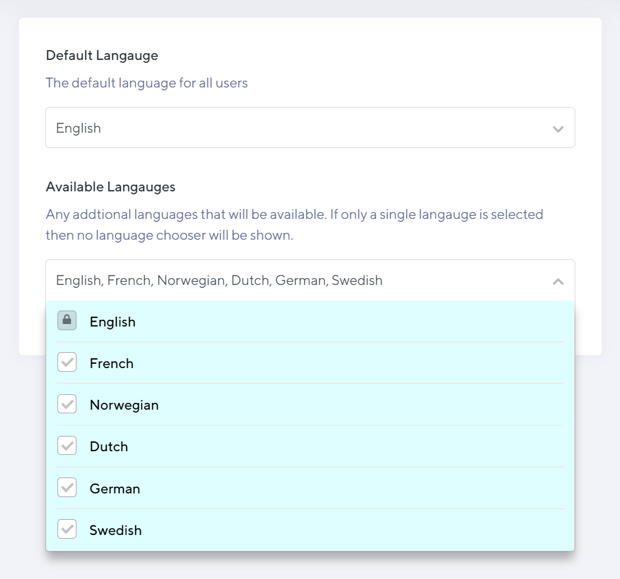This screenshot has height=579, width=620.
Task: Click the "Default Langauge" heading label
Action: pos(102,56)
